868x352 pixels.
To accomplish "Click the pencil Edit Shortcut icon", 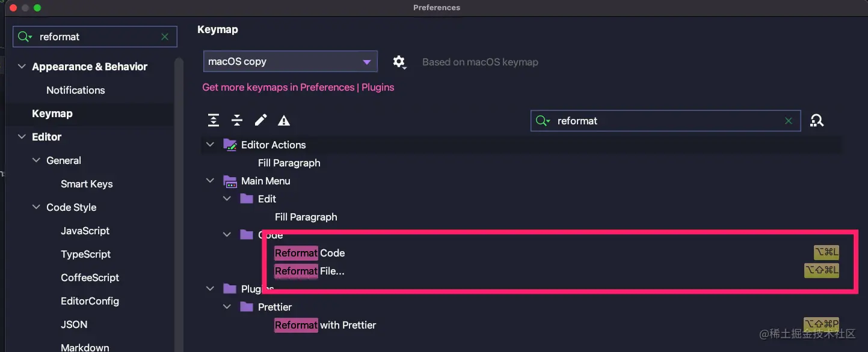I will point(260,121).
